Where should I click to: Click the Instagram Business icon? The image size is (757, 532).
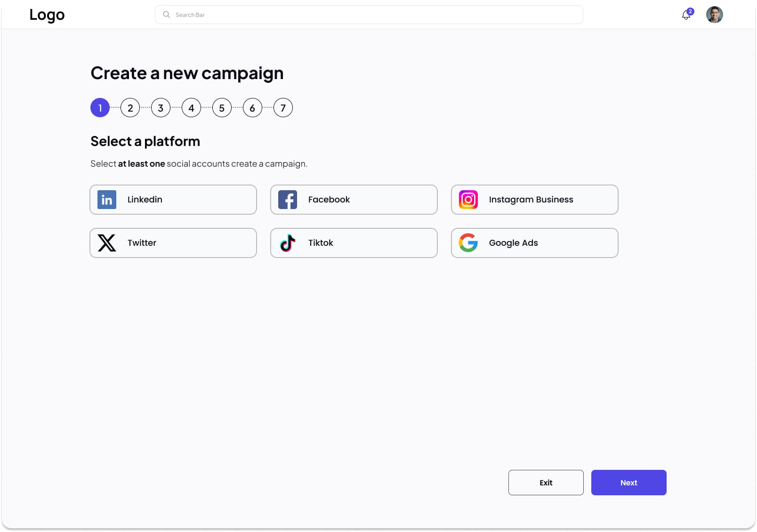tap(468, 200)
